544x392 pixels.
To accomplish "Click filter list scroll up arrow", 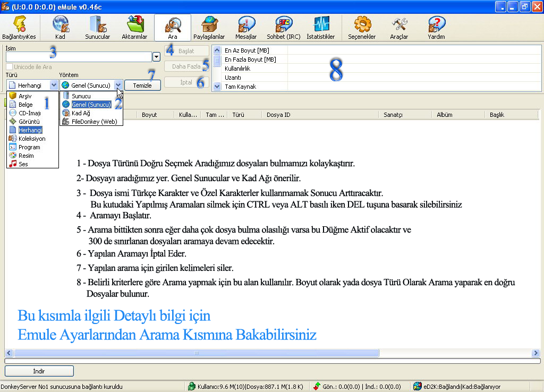I will [217, 50].
